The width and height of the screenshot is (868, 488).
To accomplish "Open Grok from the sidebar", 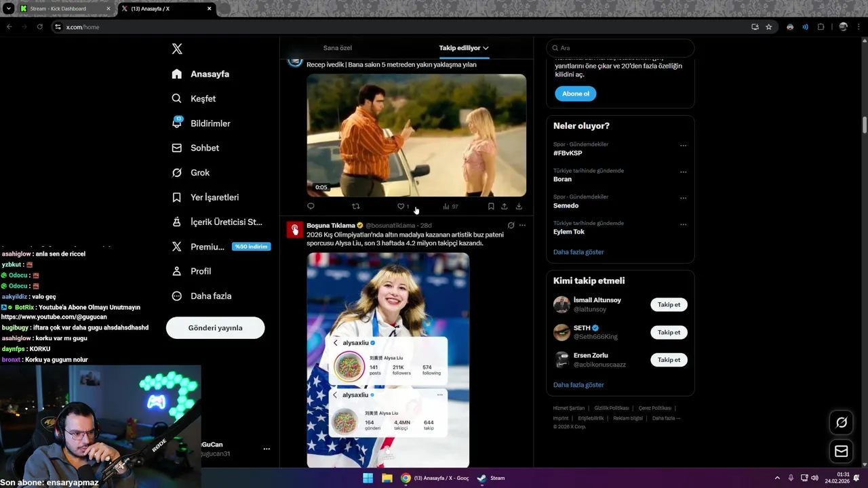I will click(191, 173).
